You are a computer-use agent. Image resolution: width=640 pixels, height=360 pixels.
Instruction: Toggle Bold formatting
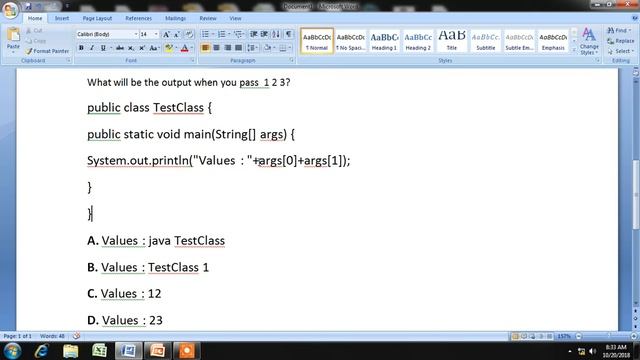tap(81, 48)
